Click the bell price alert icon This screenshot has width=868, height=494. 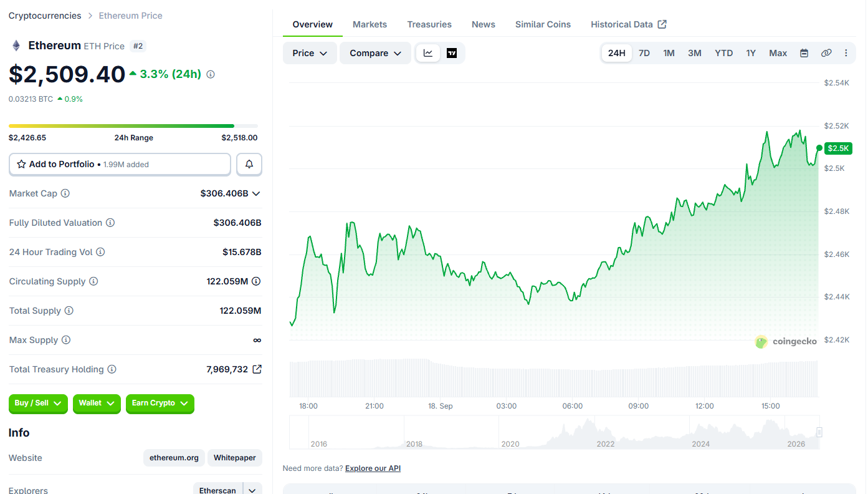(x=249, y=164)
